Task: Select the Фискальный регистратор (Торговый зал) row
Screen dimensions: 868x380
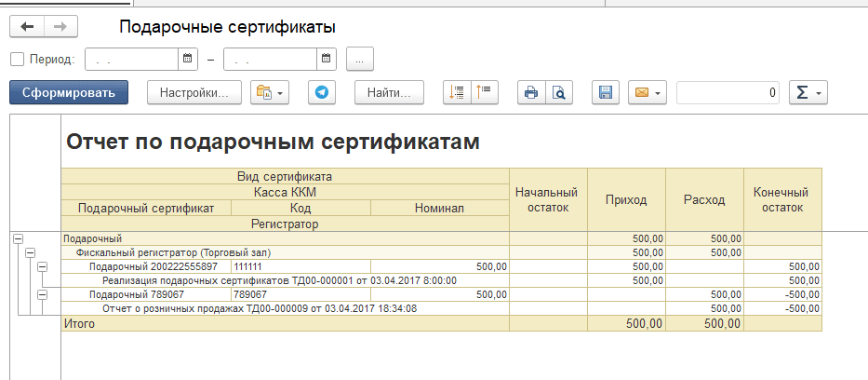Action: pyautogui.click(x=285, y=252)
